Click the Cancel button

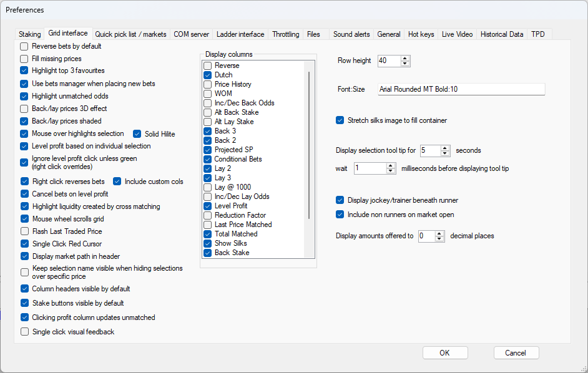[x=516, y=353]
